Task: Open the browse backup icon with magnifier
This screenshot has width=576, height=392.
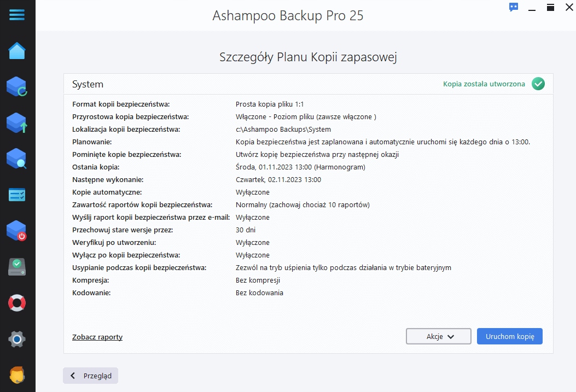Action: (17, 159)
